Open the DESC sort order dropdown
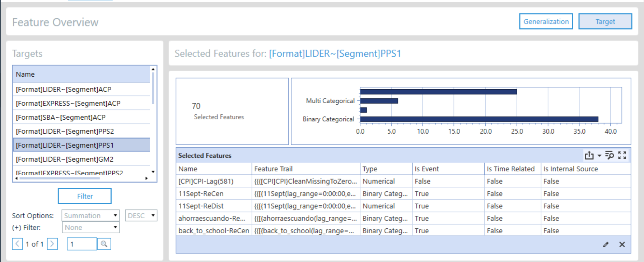Screen dimensions: 644x262 [x=141, y=215]
